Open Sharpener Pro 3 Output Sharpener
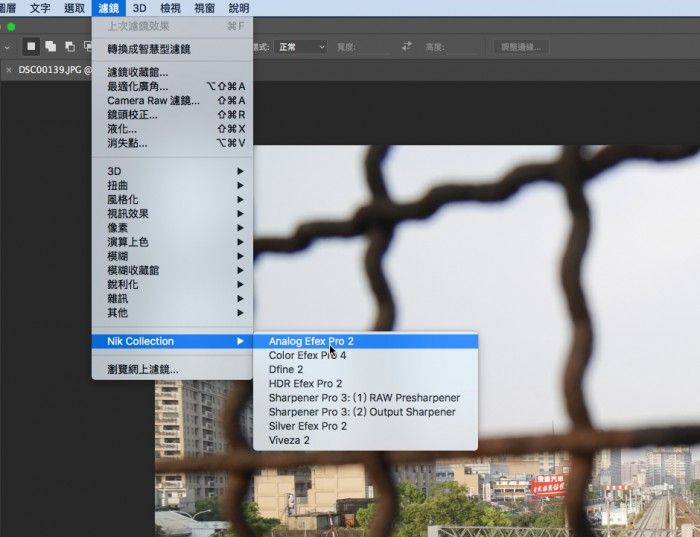 (x=365, y=412)
